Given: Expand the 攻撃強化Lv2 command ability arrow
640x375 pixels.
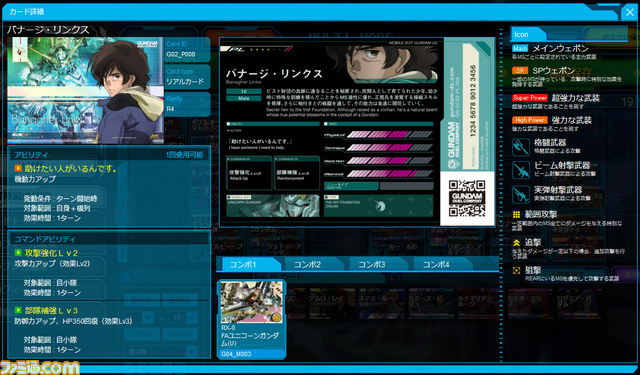Looking at the screenshot, I should point(18,253).
